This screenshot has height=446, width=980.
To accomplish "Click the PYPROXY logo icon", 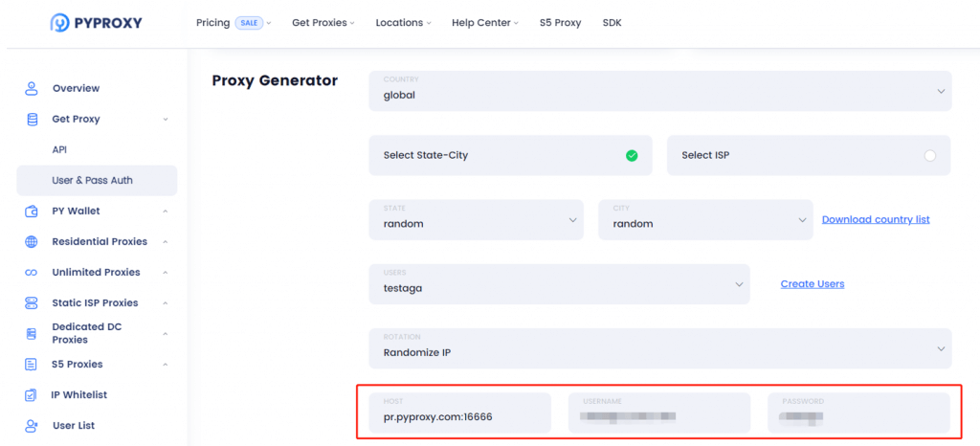I will coord(60,23).
